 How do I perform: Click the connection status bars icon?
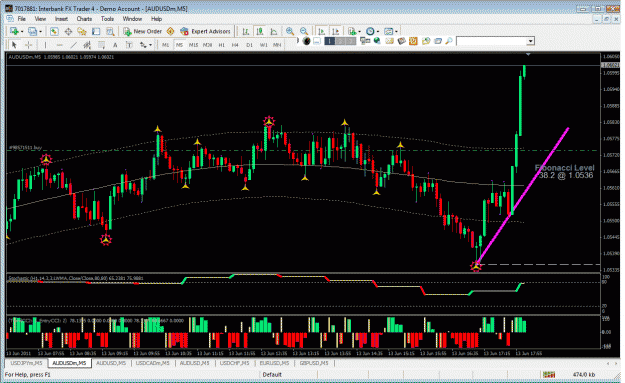click(x=549, y=374)
